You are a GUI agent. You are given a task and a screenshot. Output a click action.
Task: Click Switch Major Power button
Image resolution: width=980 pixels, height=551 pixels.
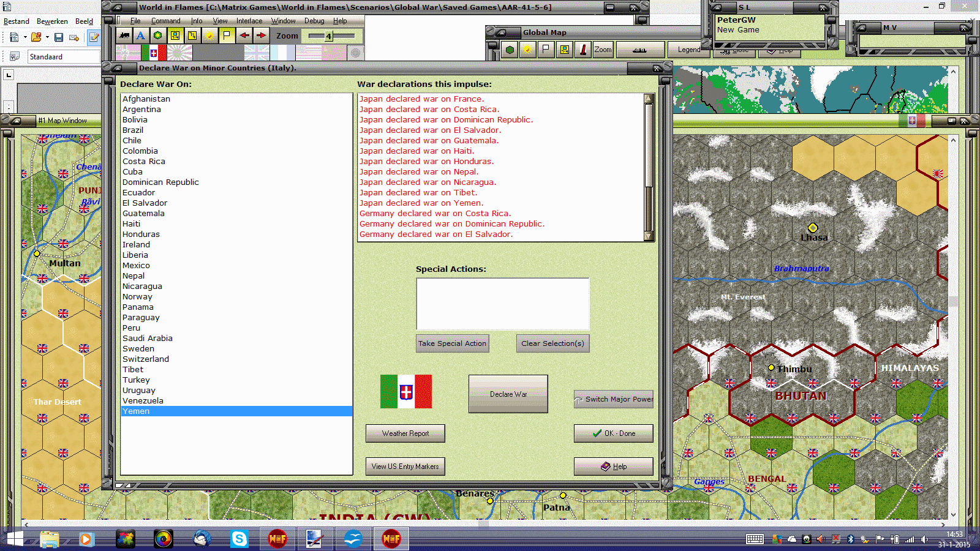click(614, 399)
